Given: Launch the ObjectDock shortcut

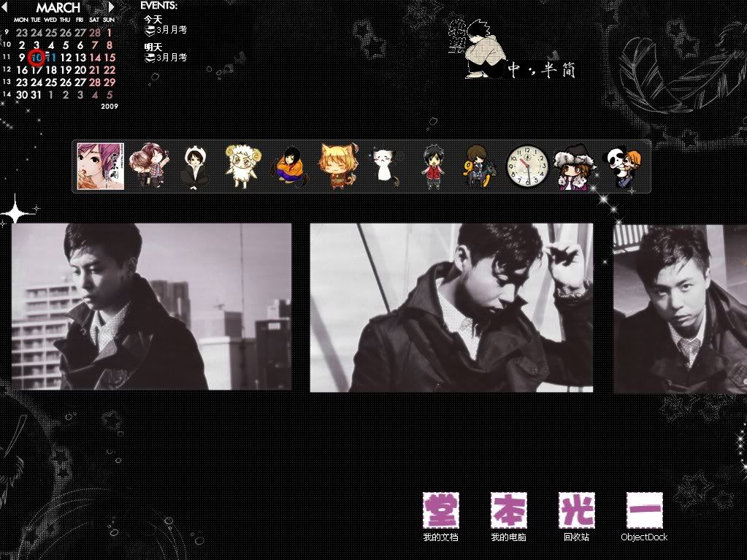Looking at the screenshot, I should click(x=644, y=511).
